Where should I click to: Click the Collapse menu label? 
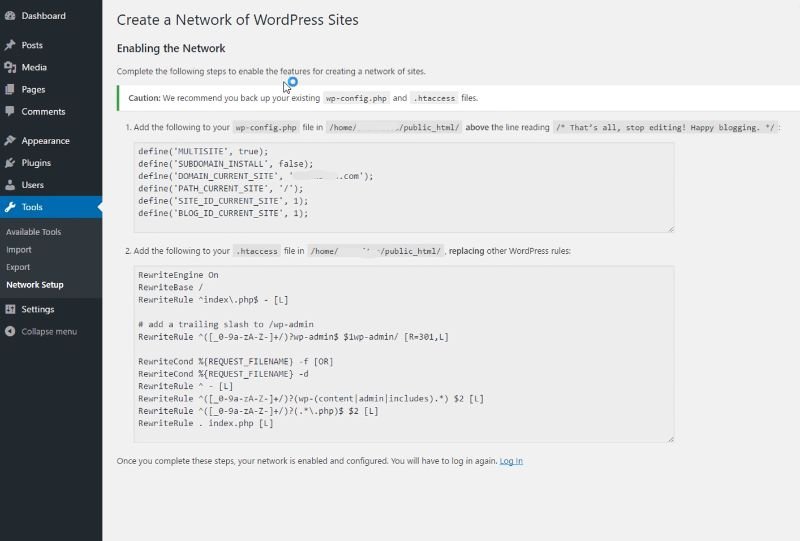(49, 331)
